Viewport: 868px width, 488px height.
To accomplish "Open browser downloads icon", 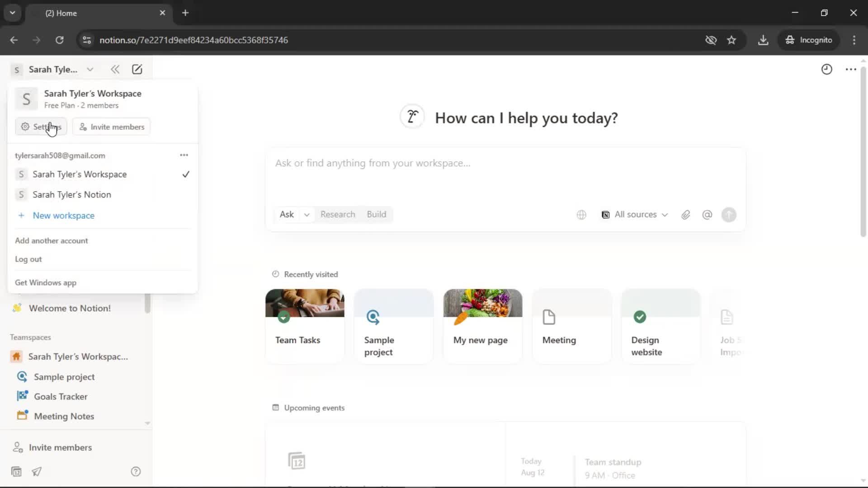I will coord(763,40).
